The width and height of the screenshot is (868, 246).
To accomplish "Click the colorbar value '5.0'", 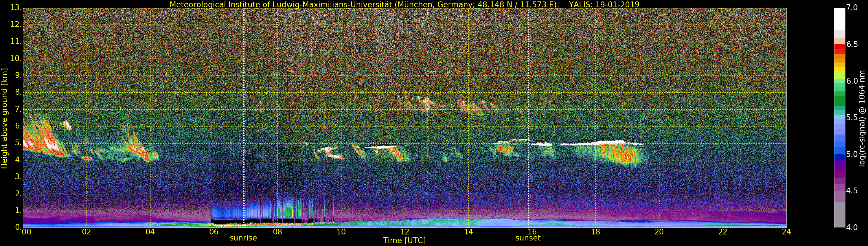I will (x=852, y=154).
